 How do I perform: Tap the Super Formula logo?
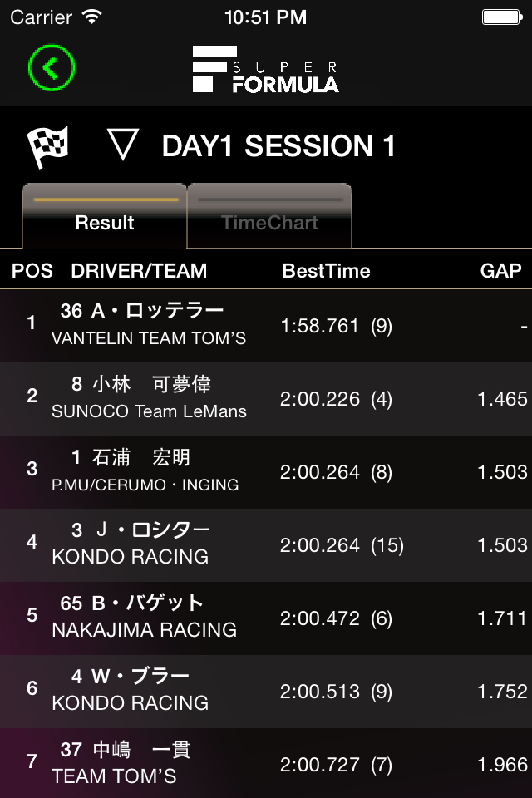(x=266, y=69)
